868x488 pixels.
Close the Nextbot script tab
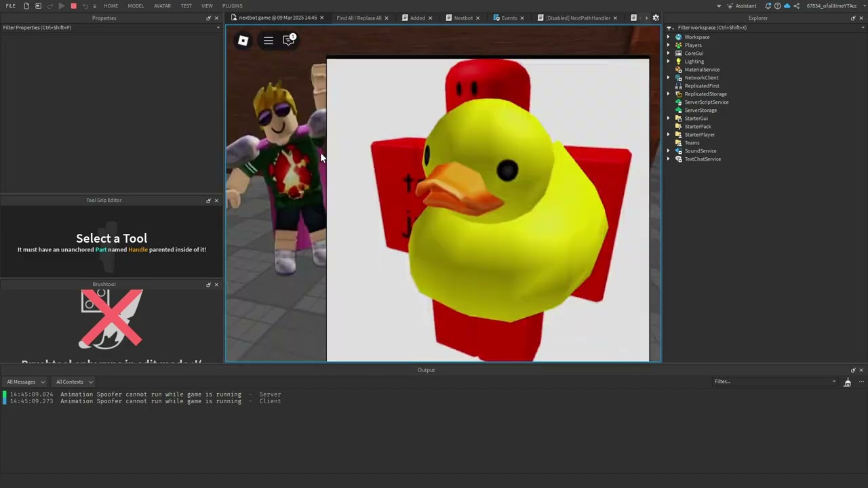478,18
